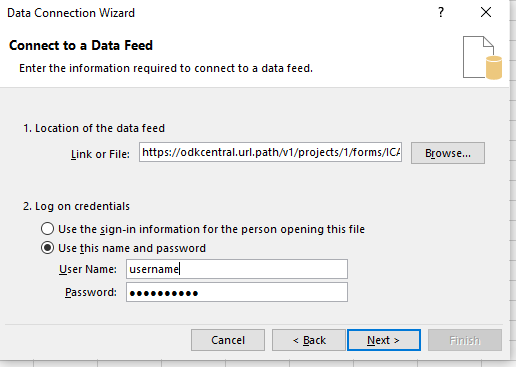
Task: Click the '2. Log on credentials' section text
Action: (76, 206)
